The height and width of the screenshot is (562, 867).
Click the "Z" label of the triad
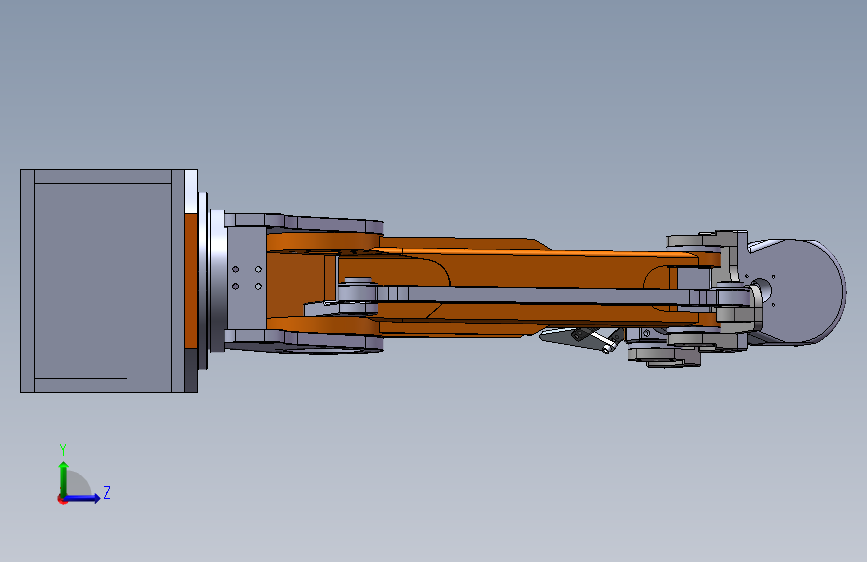tap(107, 492)
